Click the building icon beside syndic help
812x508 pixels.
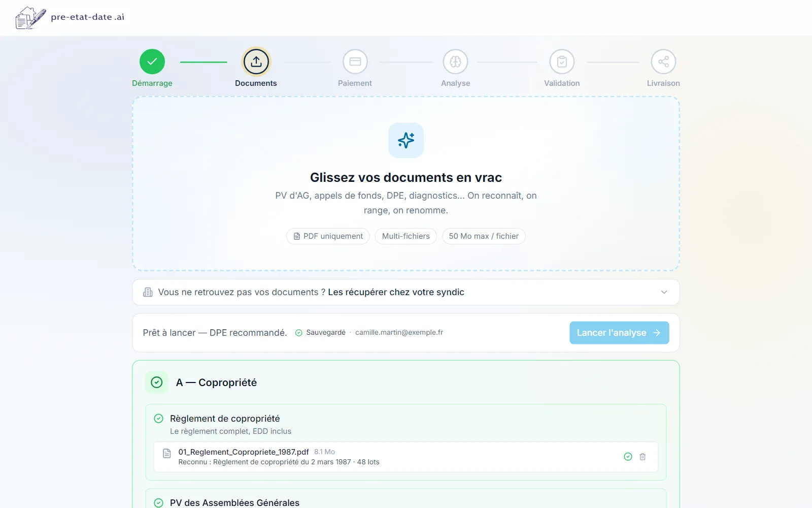(x=148, y=292)
